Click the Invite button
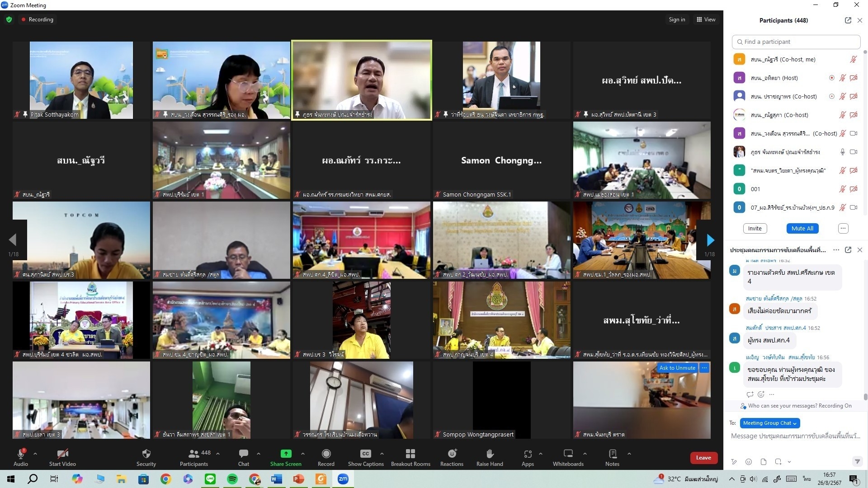Viewport: 868px width, 488px height. [x=755, y=228]
